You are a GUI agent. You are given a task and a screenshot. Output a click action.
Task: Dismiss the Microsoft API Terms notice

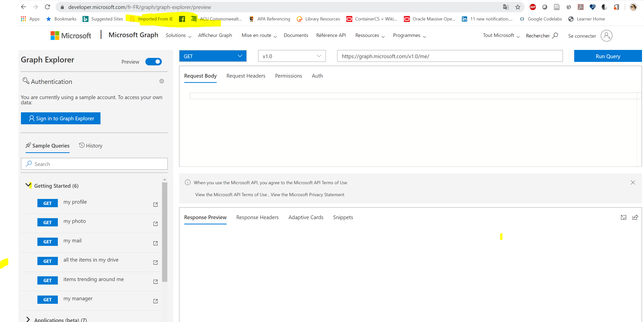point(633,182)
